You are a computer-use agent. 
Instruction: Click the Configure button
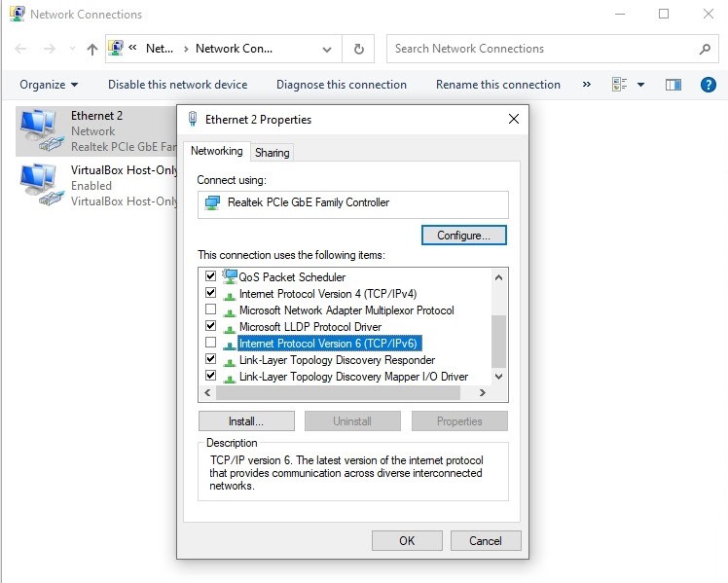pos(464,236)
